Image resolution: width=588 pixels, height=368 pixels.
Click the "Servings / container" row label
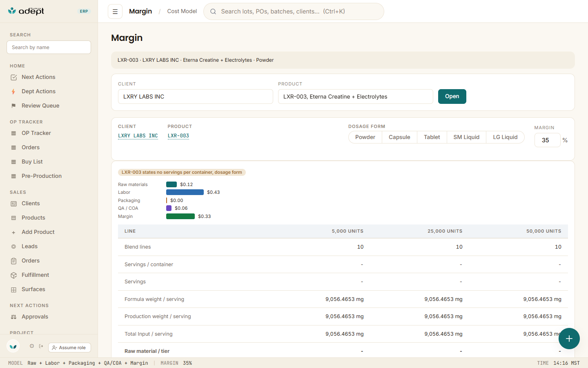149,265
